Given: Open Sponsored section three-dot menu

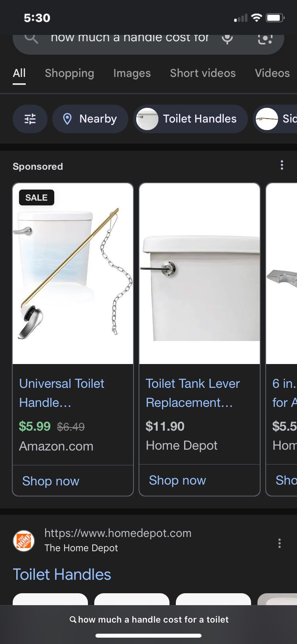Looking at the screenshot, I should click(282, 165).
